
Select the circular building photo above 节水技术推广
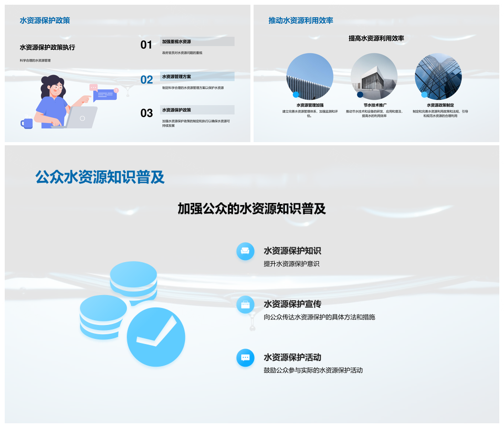point(374,77)
